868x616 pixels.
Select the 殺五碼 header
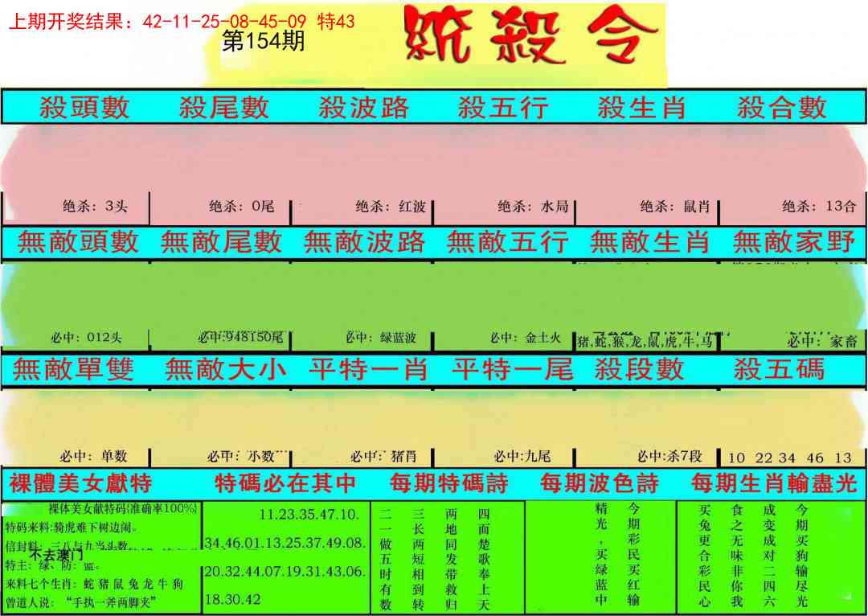coord(779,369)
